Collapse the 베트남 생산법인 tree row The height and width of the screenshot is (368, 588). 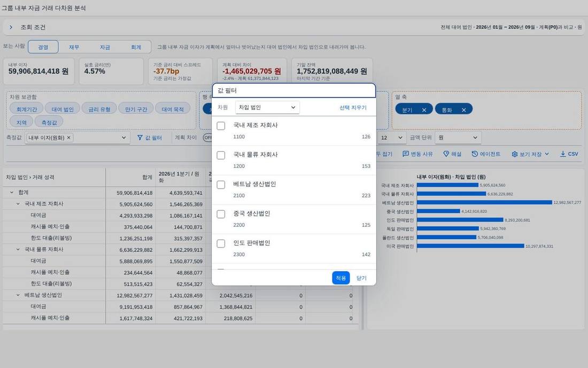(18, 295)
